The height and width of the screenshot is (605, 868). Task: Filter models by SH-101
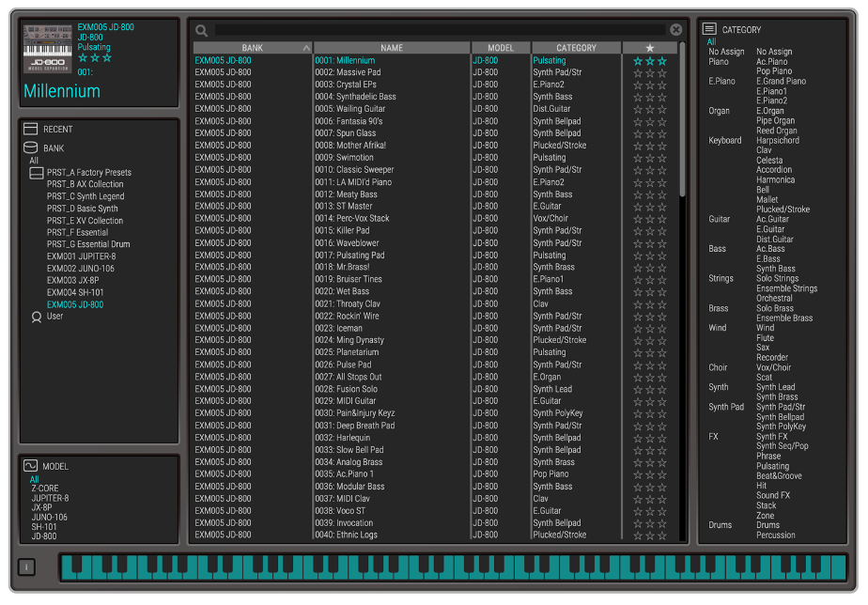point(44,527)
